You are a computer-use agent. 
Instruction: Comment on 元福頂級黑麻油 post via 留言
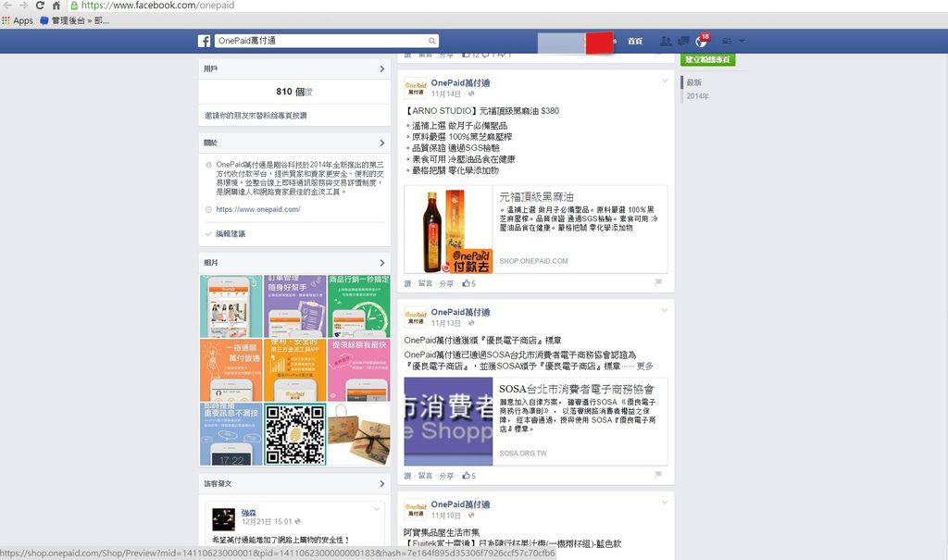click(425, 283)
